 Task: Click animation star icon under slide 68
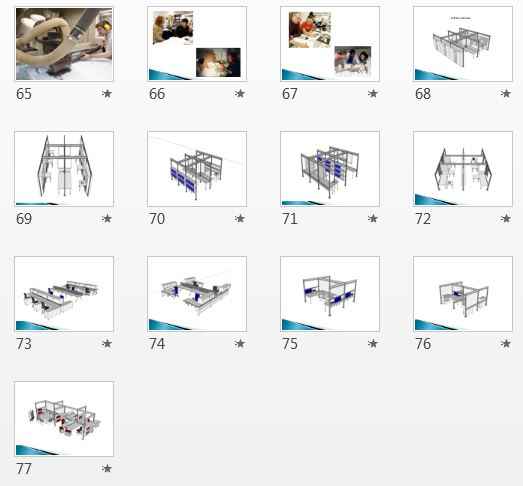click(505, 94)
